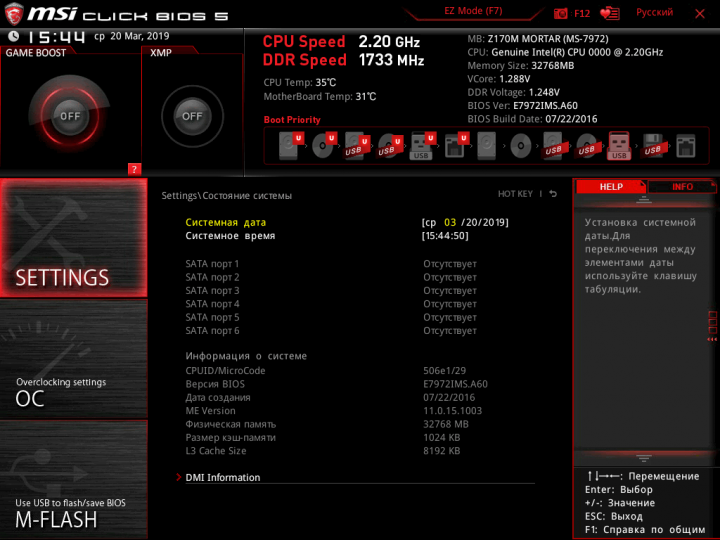Click the Физическая память row label
720x540 pixels.
coord(231,424)
